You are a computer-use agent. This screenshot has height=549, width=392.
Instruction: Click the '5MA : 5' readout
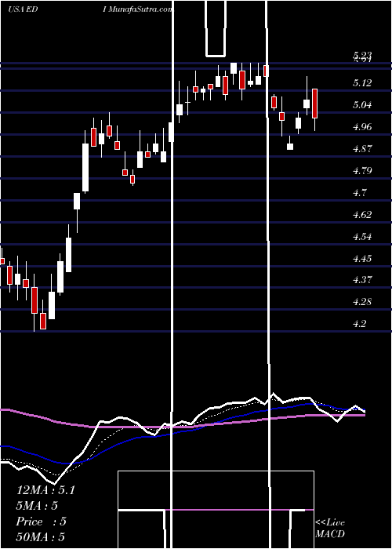(37, 506)
